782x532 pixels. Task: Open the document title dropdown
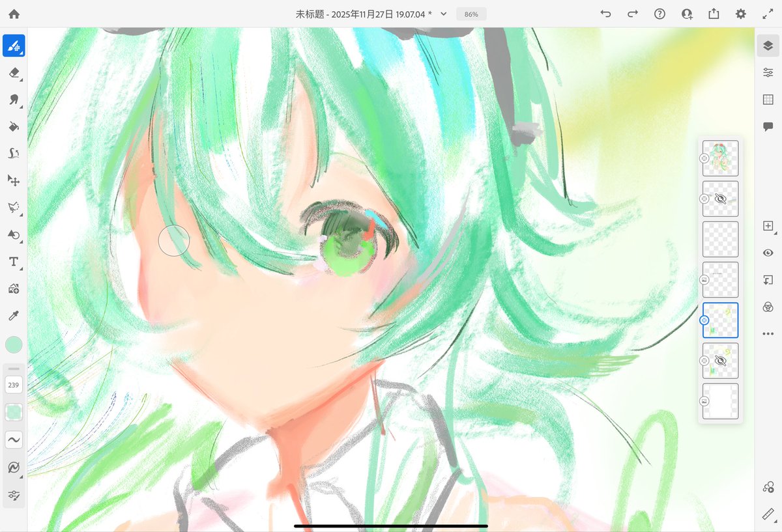point(442,13)
